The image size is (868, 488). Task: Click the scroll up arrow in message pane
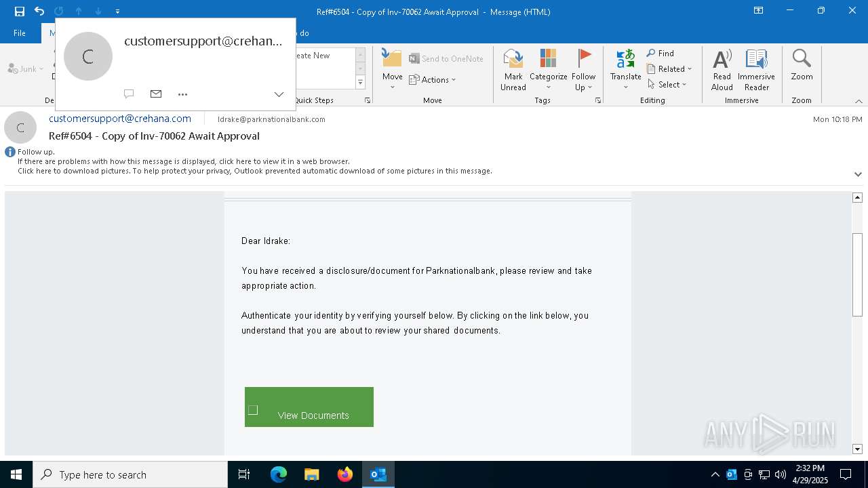857,197
